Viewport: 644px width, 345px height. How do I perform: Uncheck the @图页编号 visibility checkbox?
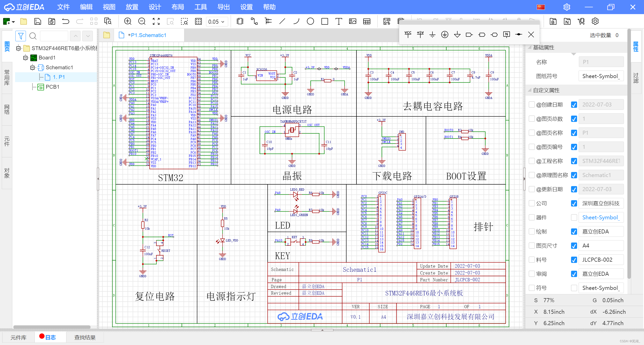tap(574, 147)
